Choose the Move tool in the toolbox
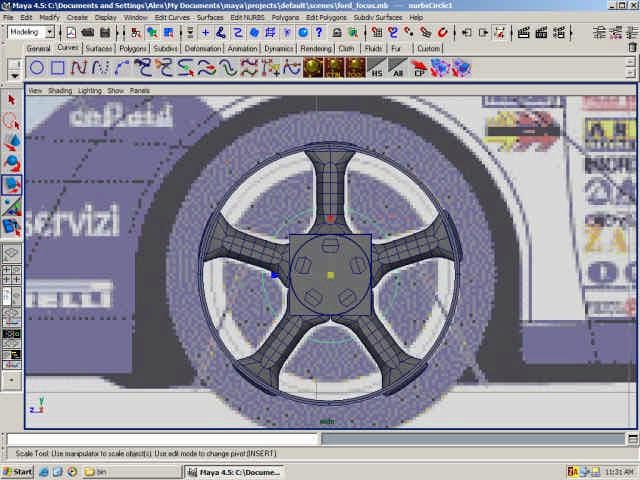The width and height of the screenshot is (640, 480). pyautogui.click(x=12, y=142)
